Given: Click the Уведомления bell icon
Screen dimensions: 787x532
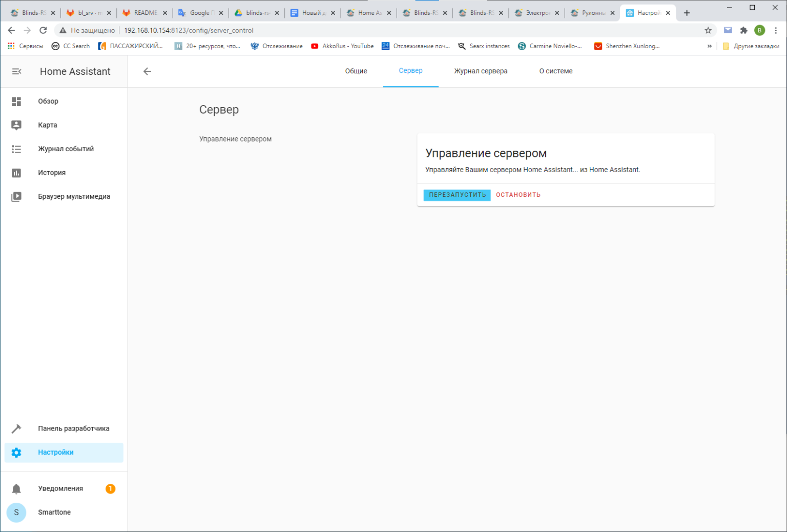Looking at the screenshot, I should point(16,488).
